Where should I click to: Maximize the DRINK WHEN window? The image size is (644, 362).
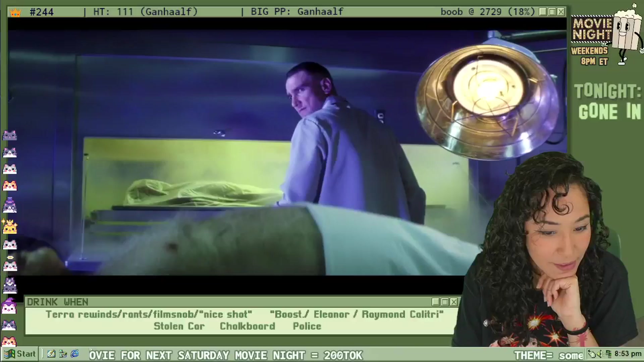click(445, 302)
